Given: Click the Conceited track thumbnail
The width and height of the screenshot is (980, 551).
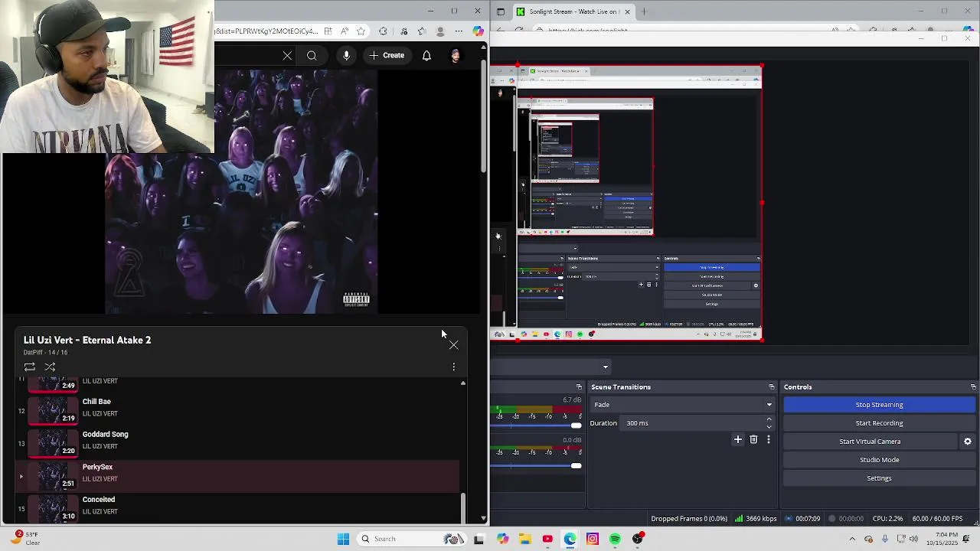Looking at the screenshot, I should (x=53, y=507).
